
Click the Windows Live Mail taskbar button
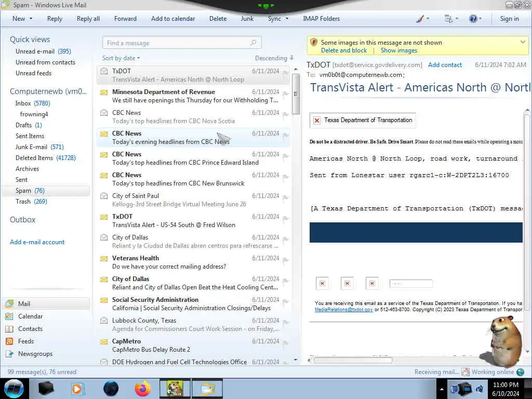point(207,389)
